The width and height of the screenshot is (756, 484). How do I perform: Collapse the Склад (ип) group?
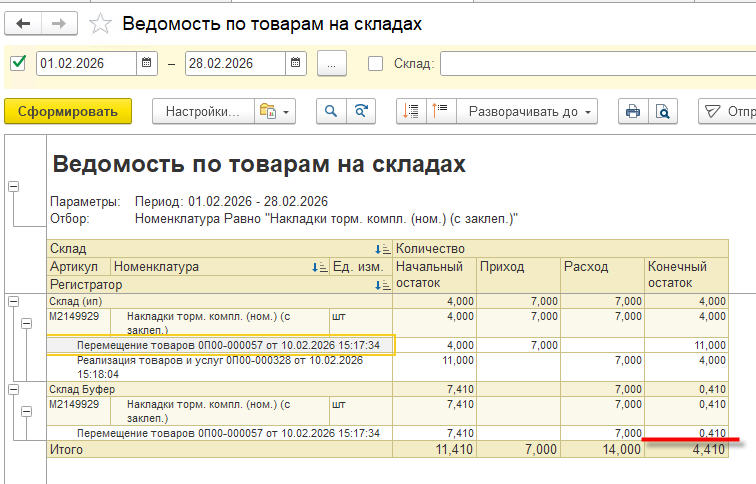pos(13,300)
